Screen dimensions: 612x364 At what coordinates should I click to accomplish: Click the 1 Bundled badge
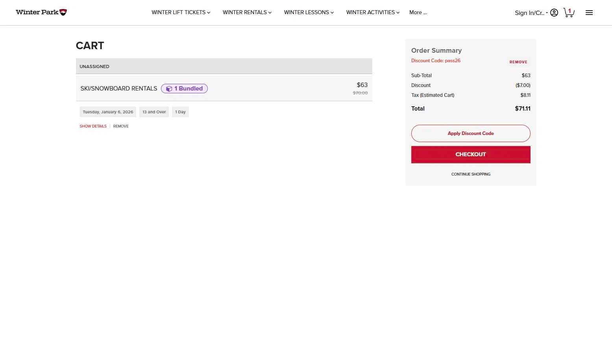coord(184,89)
